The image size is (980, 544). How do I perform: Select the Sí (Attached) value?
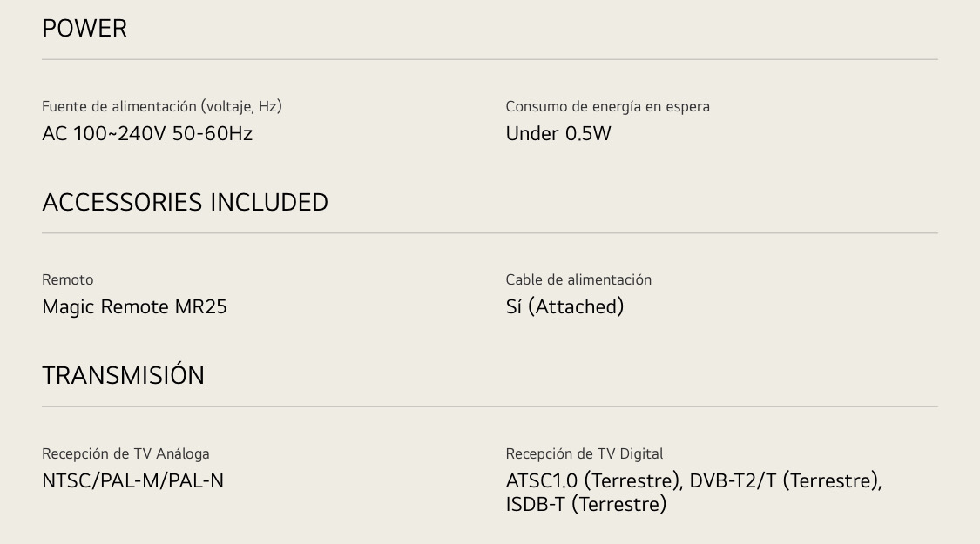565,306
